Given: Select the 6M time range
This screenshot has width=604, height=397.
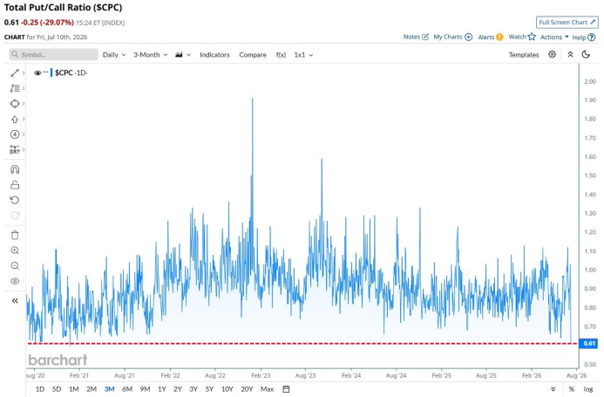Looking at the screenshot, I should click(127, 389).
